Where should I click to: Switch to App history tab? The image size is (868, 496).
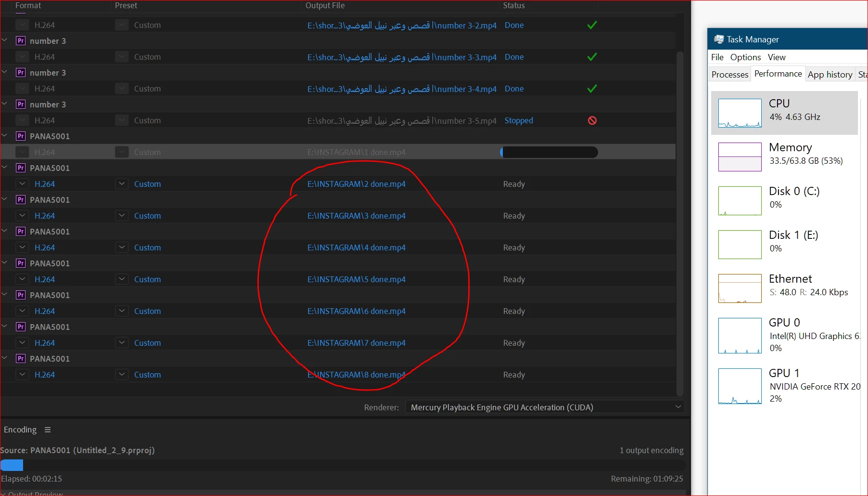(x=830, y=75)
